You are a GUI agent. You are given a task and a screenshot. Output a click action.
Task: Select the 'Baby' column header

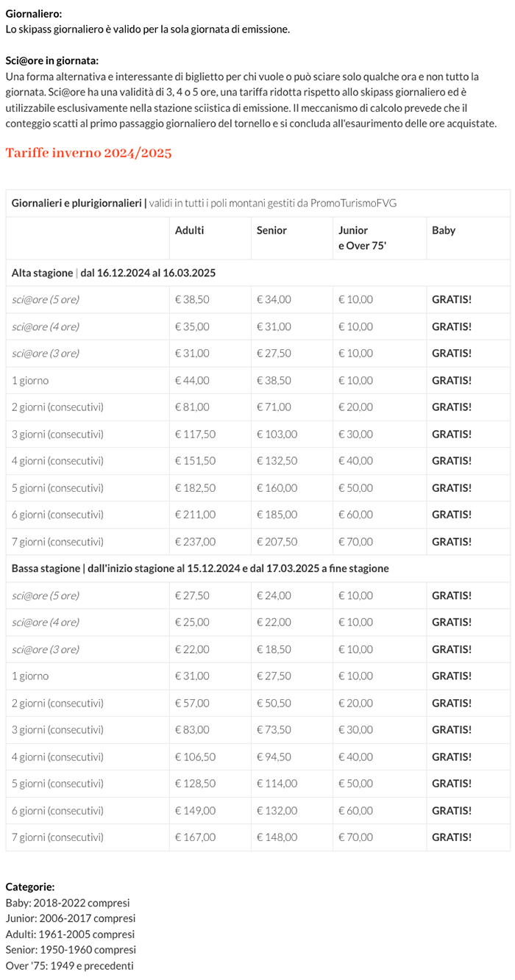(x=444, y=230)
